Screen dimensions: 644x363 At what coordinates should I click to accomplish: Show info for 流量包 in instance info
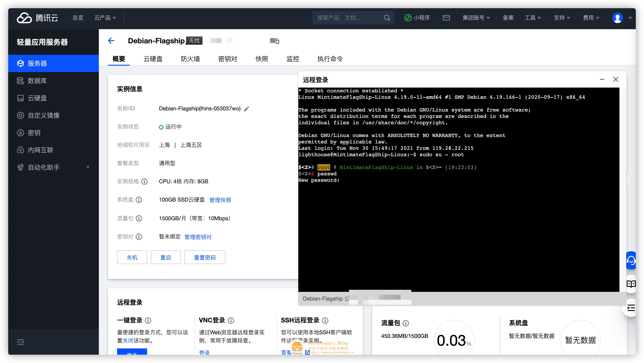click(139, 218)
